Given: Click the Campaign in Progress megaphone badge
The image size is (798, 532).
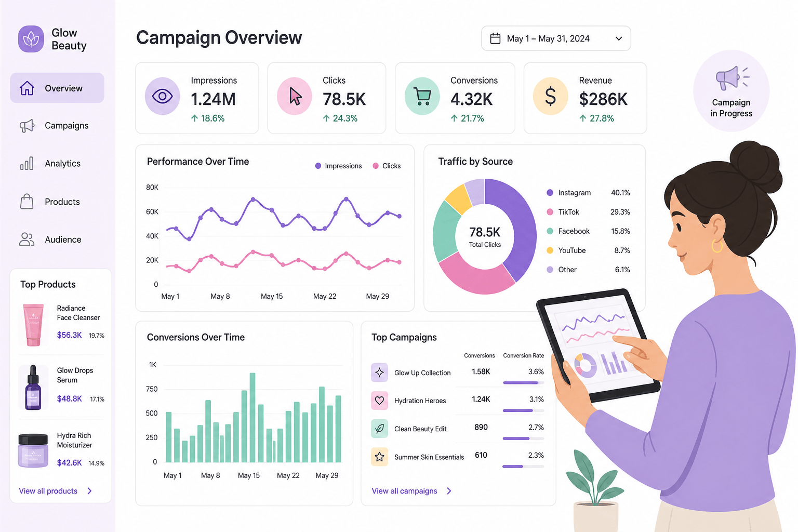Looking at the screenshot, I should tap(731, 91).
